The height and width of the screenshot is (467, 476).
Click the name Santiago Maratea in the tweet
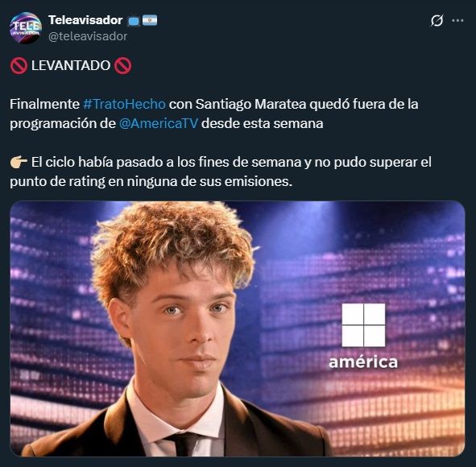[250, 104]
